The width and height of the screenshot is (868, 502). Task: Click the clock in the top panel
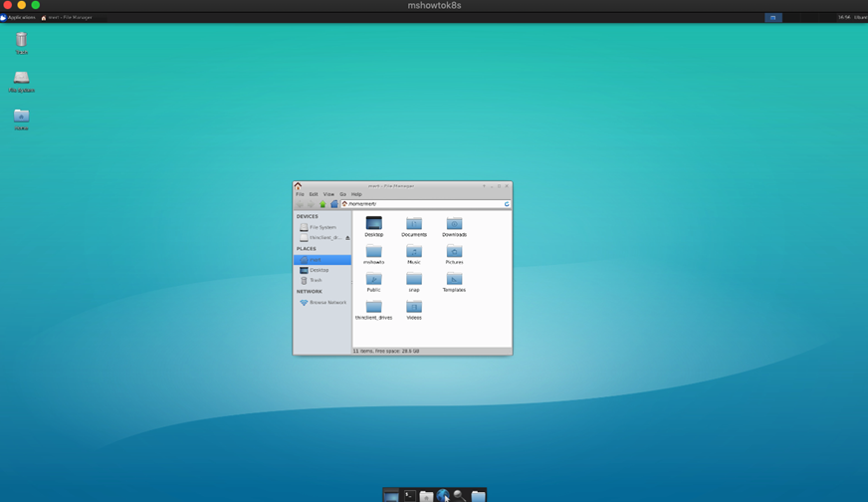tap(844, 18)
